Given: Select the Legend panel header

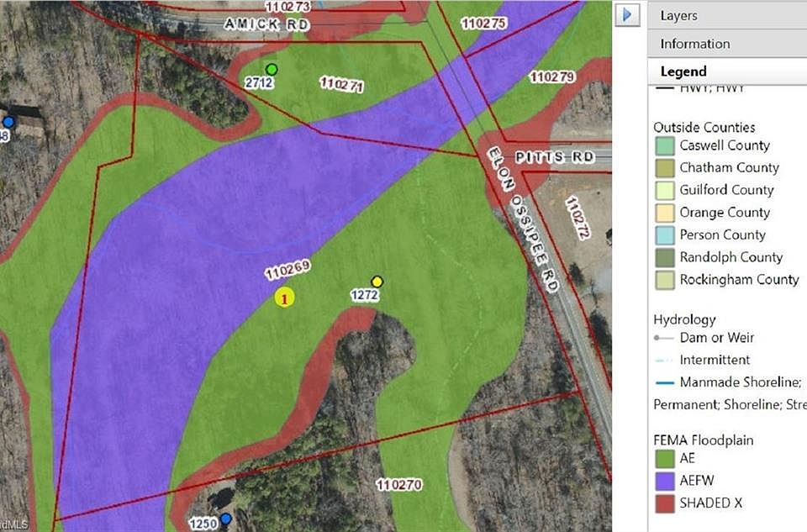Looking at the screenshot, I should coord(683,71).
